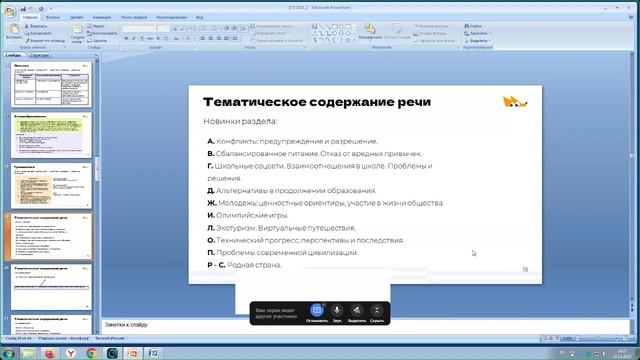Toggle text Shadow in the font group
The image size is (640, 360).
click(158, 38)
